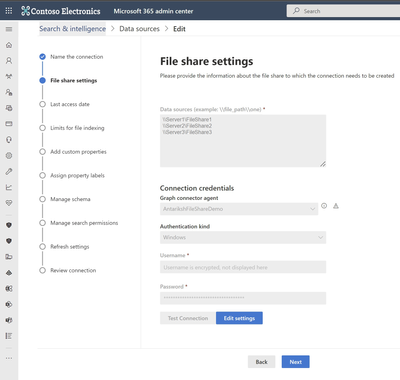The height and width of the screenshot is (380, 400).
Task: Open the Graph connector agent dropdown
Action: (239, 209)
